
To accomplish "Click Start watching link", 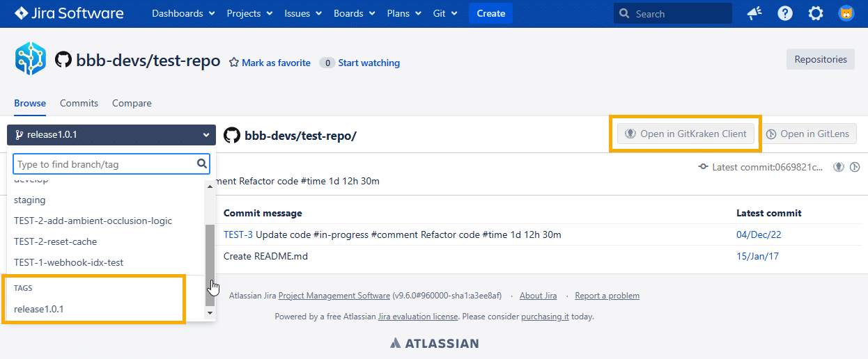I will (369, 63).
